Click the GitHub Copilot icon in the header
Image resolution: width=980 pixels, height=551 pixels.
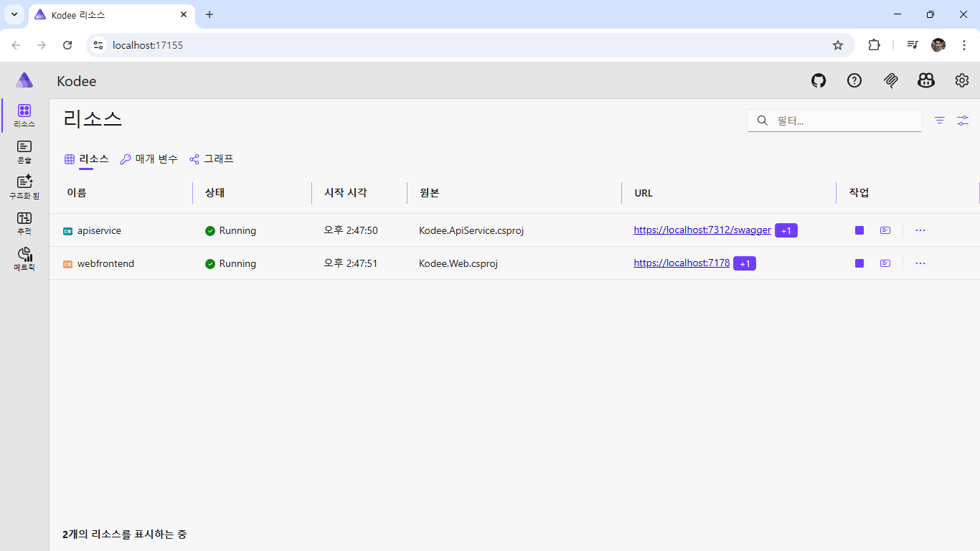pos(926,80)
